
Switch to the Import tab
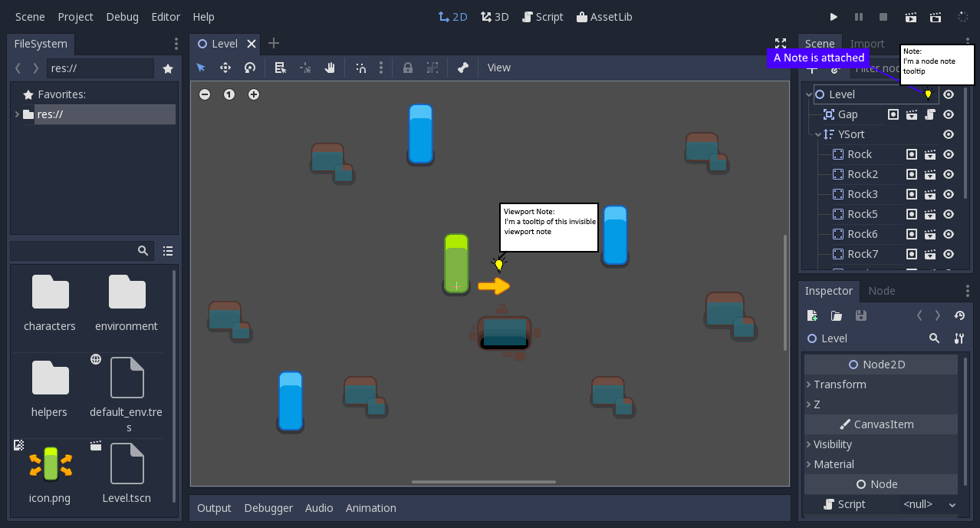coord(867,44)
